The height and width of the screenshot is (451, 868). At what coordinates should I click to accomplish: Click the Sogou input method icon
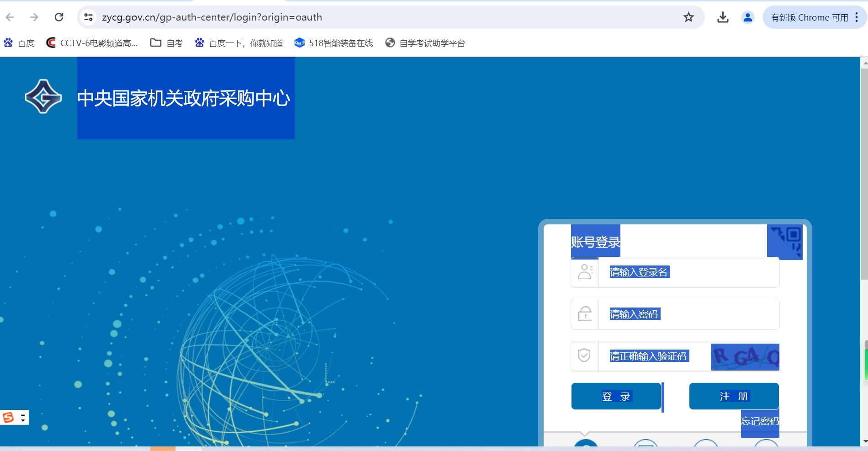coord(8,417)
